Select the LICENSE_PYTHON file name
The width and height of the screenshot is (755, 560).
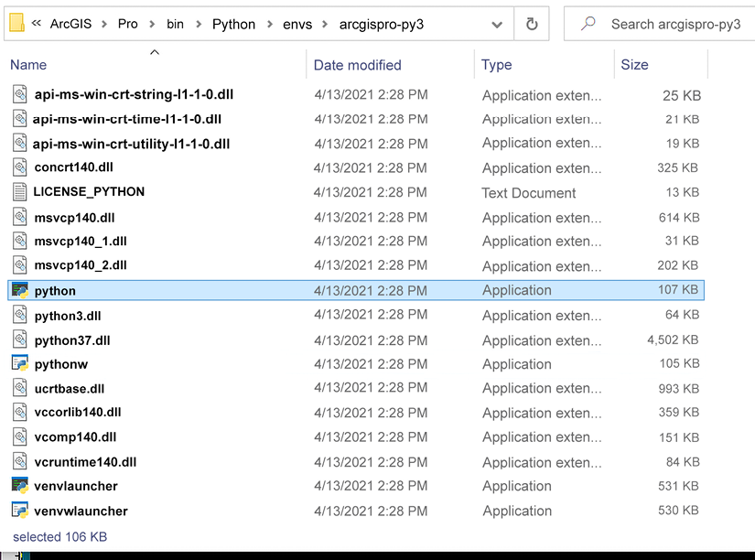tap(89, 191)
